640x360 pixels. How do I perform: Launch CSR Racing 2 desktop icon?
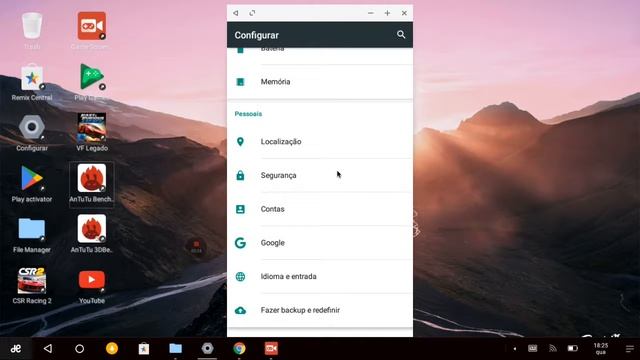pyautogui.click(x=32, y=285)
